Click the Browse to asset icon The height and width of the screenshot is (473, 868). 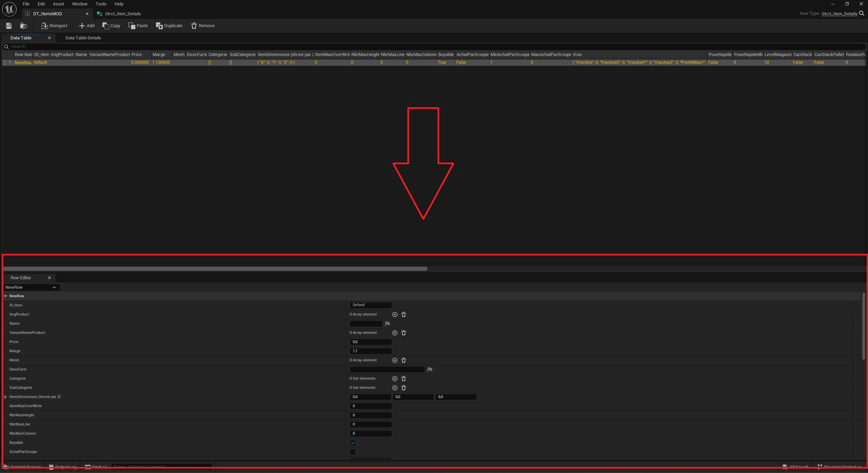click(x=23, y=26)
